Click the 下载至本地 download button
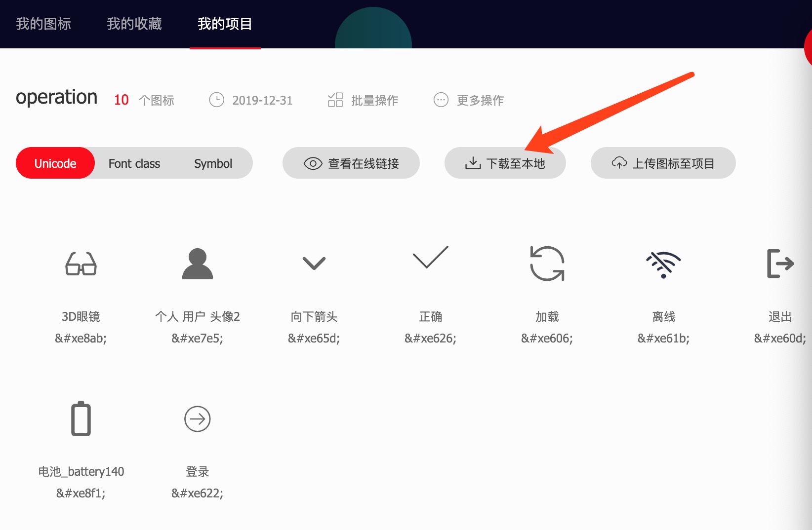 [x=505, y=163]
